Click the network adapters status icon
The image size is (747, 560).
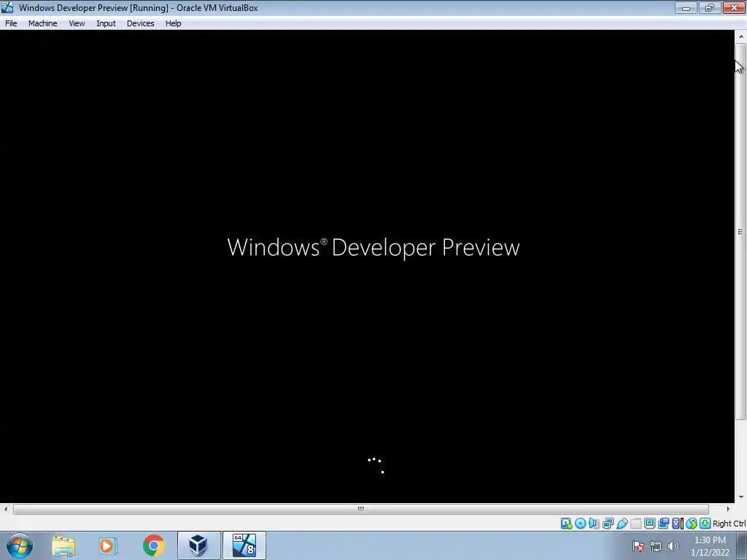[608, 524]
